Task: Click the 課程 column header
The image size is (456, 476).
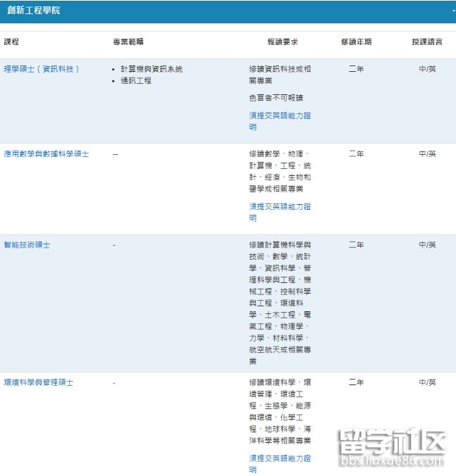Action: [x=12, y=42]
